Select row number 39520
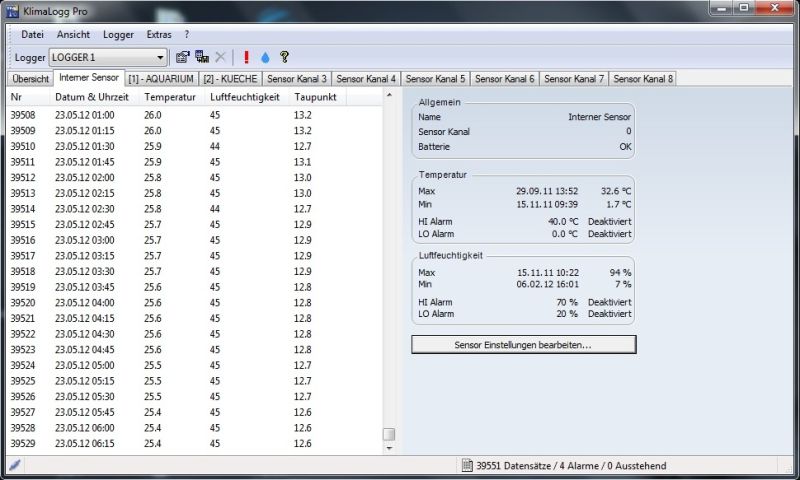This screenshot has height=480, width=800. [195, 303]
